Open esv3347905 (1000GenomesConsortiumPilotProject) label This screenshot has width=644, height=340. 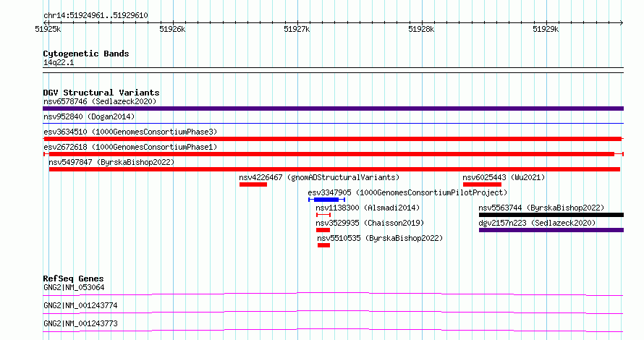click(x=407, y=192)
